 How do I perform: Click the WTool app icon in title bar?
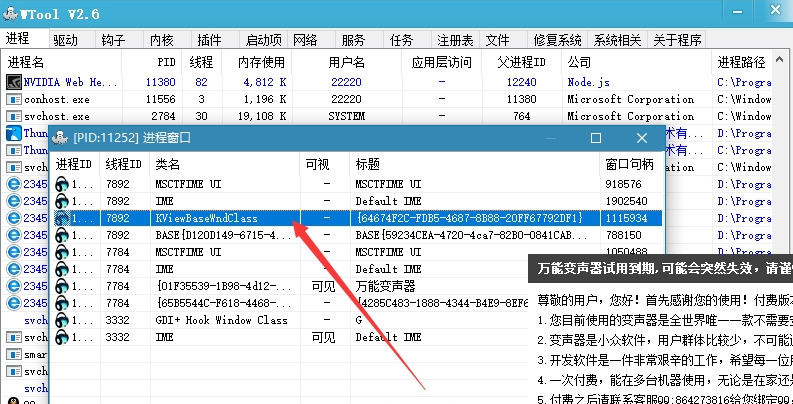point(10,14)
